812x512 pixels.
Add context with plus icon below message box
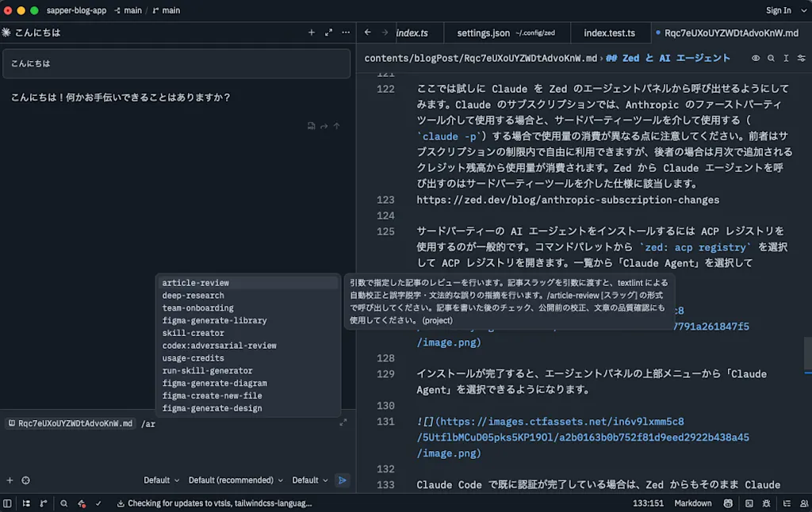[x=10, y=480]
